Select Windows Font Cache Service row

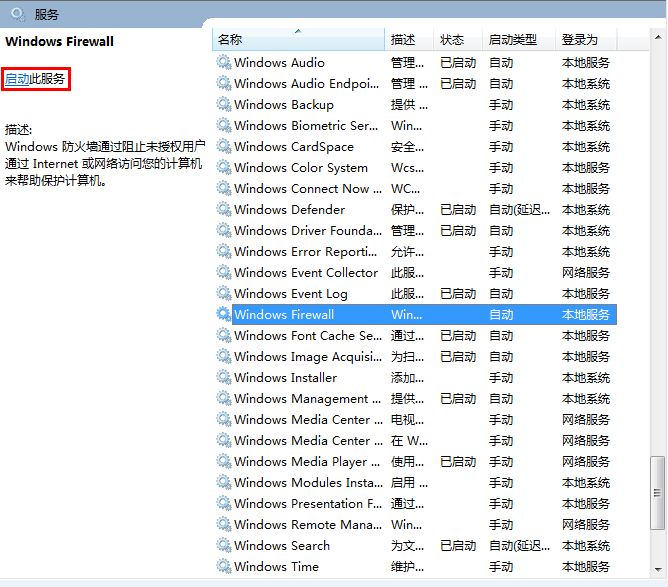[307, 335]
